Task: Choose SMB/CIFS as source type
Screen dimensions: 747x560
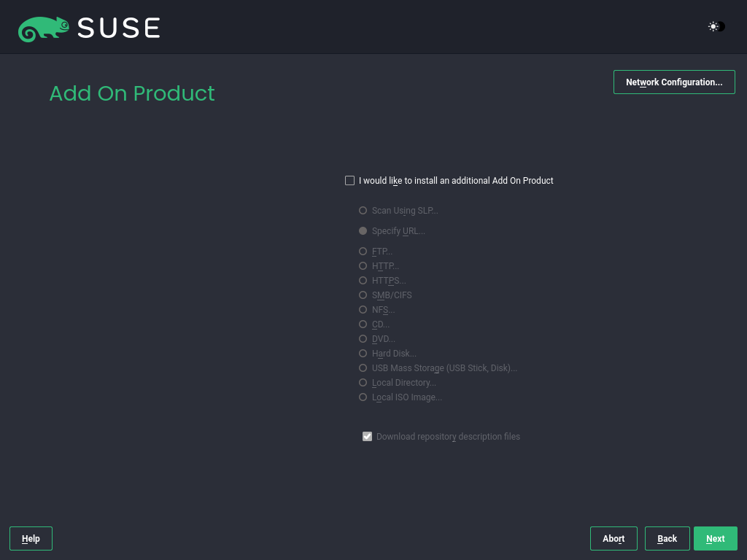Action: tap(363, 295)
